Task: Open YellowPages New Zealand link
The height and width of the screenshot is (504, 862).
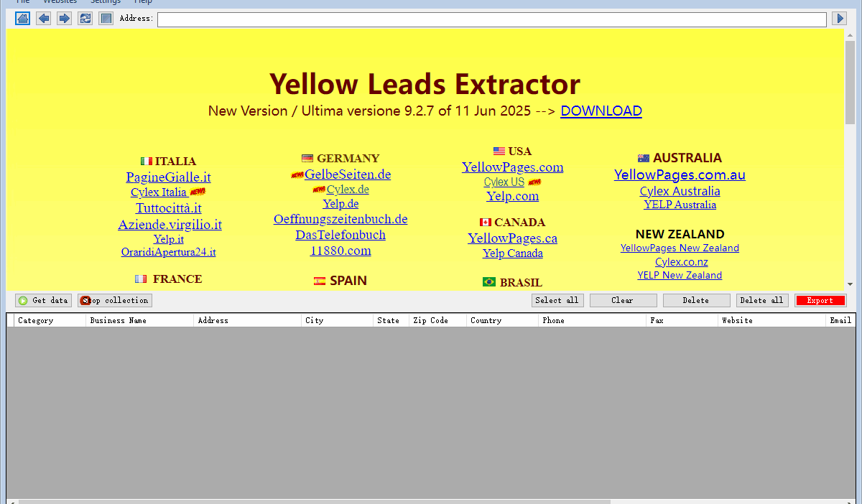Action: click(x=680, y=248)
